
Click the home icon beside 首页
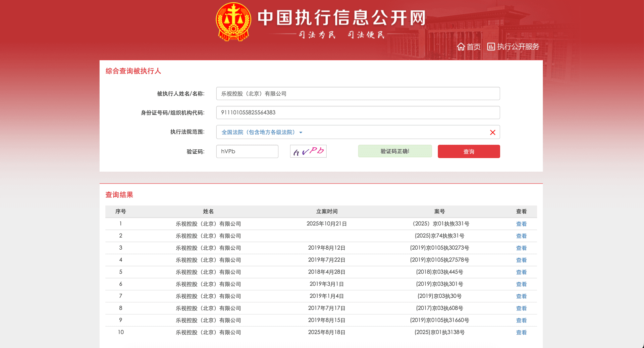[461, 47]
